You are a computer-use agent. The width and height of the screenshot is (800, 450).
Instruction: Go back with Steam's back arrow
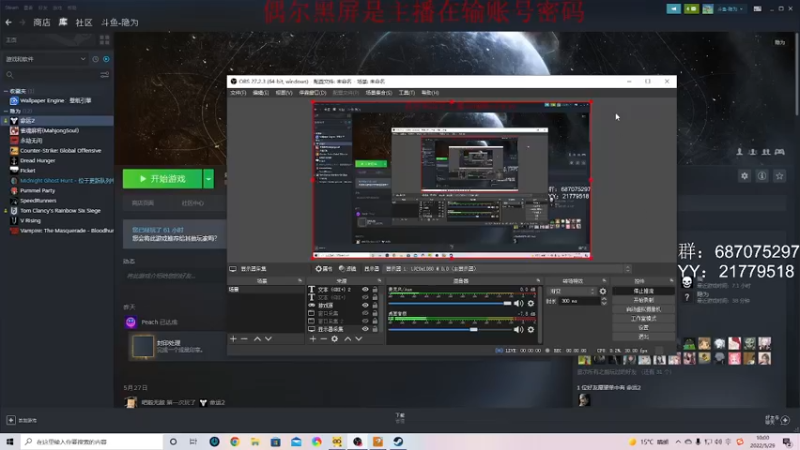9,22
